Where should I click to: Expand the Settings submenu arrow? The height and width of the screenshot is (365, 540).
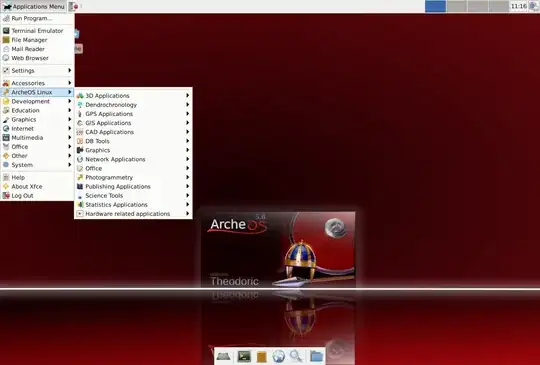coord(70,70)
